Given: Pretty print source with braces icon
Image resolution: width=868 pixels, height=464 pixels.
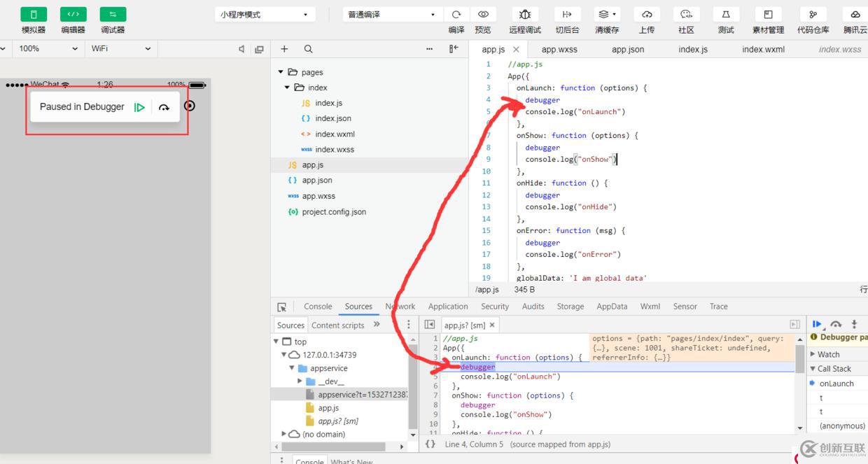Looking at the screenshot, I should 430,444.
